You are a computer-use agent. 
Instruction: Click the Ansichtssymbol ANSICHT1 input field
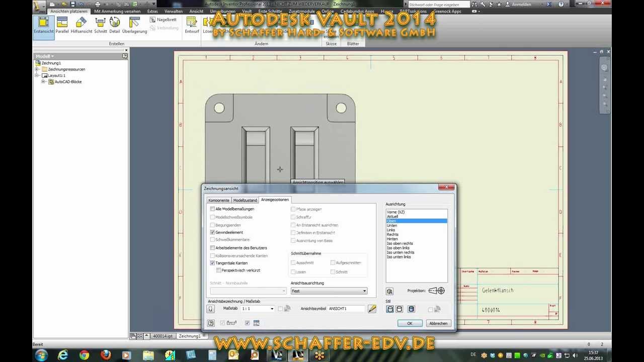tap(347, 309)
